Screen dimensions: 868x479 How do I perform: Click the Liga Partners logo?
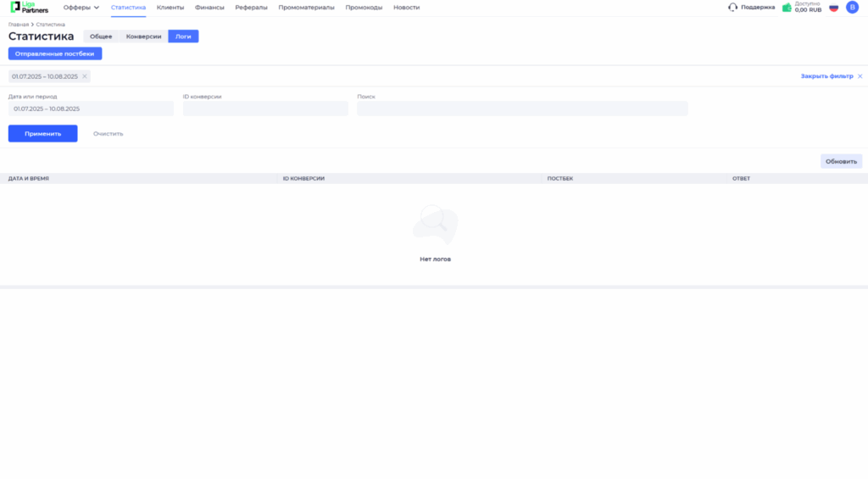coord(29,8)
